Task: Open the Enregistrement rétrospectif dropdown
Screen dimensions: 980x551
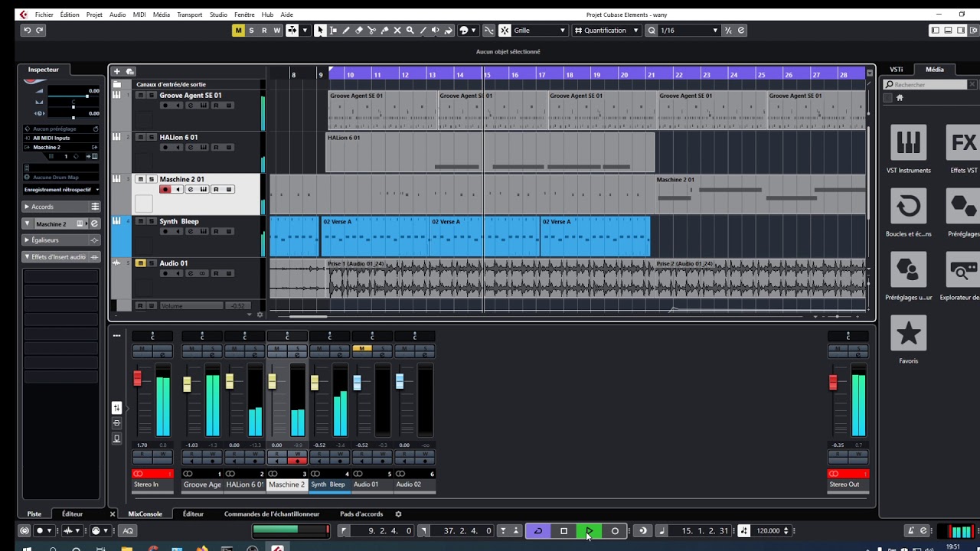Action: click(61, 190)
